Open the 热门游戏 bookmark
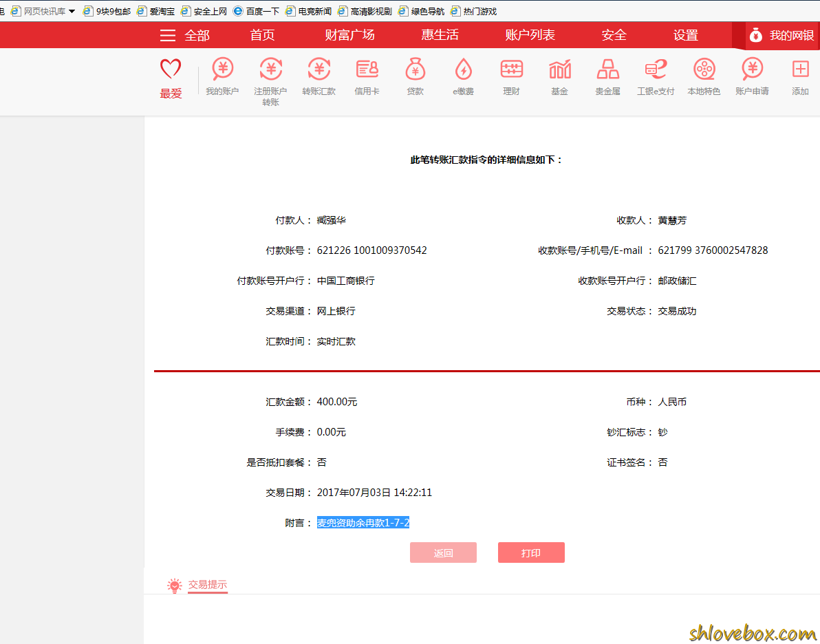This screenshot has height=644, width=820. [474, 11]
